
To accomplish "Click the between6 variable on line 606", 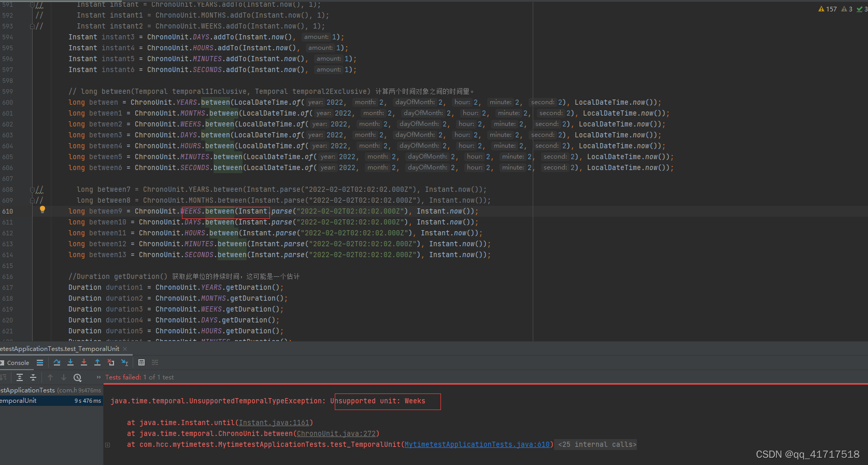I will 106,168.
